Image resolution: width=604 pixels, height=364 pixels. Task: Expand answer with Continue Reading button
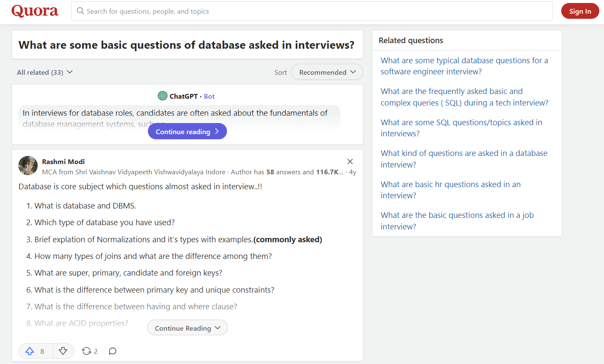coord(187,328)
